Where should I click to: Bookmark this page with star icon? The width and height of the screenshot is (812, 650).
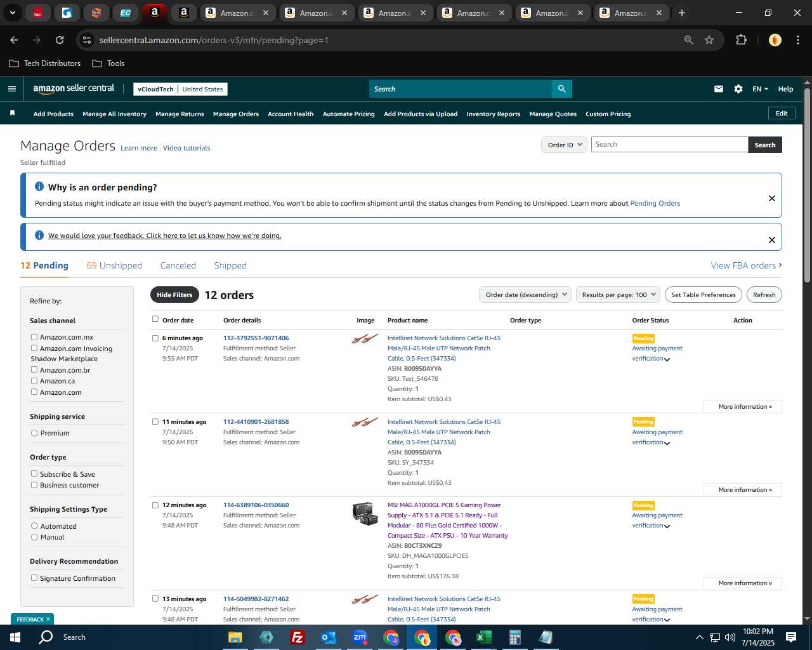[709, 40]
